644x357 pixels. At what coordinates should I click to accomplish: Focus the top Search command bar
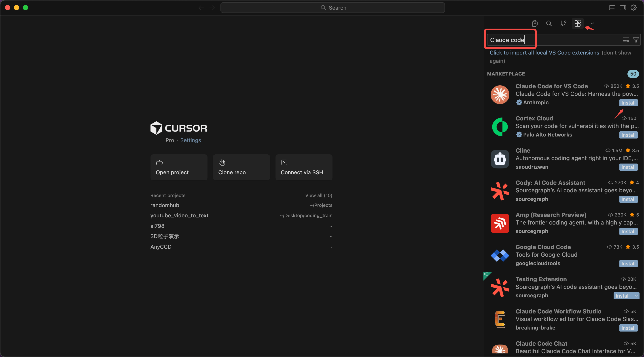[333, 8]
